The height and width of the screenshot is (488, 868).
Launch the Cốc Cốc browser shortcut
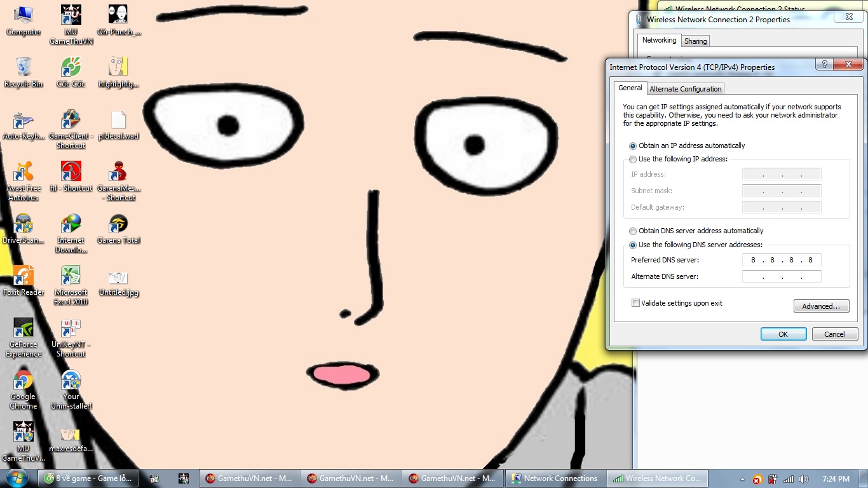[71, 72]
